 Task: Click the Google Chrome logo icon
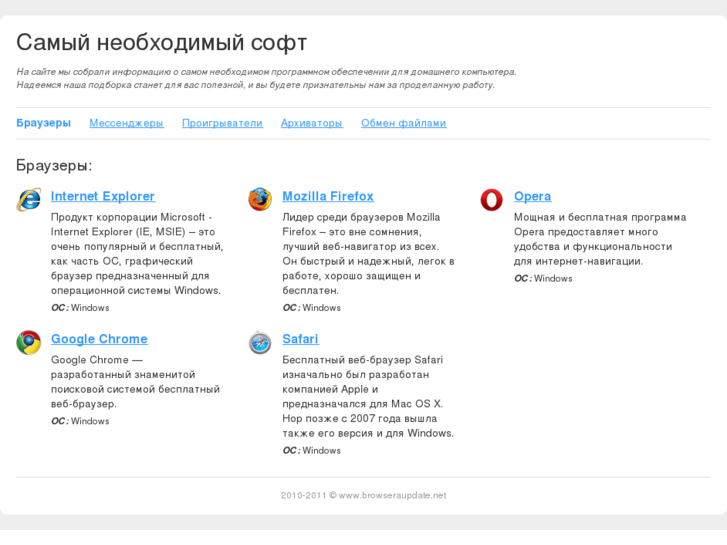pyautogui.click(x=29, y=342)
